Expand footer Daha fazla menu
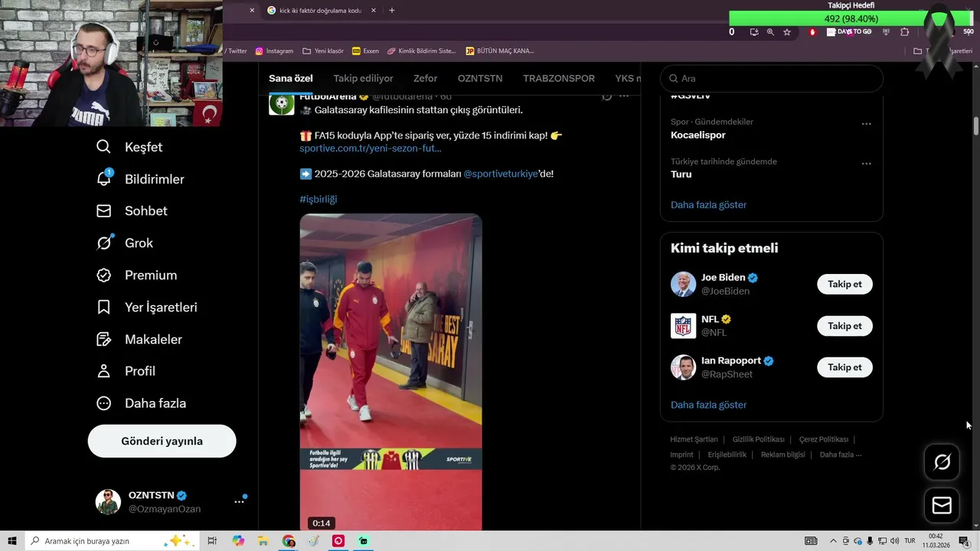 pos(841,455)
